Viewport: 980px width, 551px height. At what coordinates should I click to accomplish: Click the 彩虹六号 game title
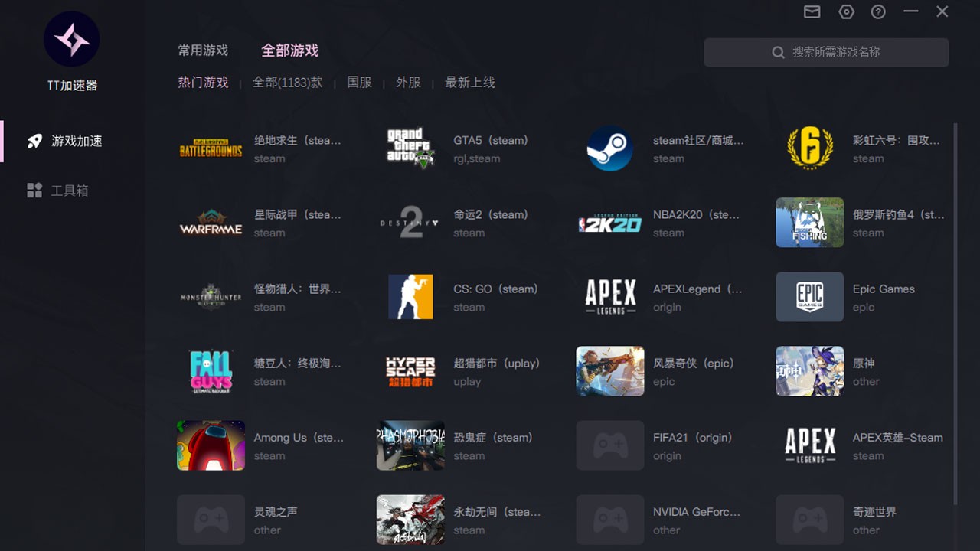coord(897,141)
